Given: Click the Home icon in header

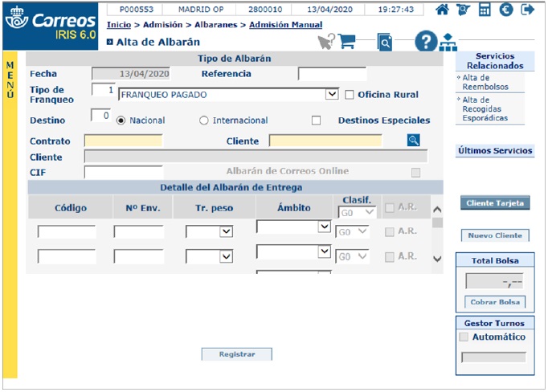Looking at the screenshot, I should [442, 10].
